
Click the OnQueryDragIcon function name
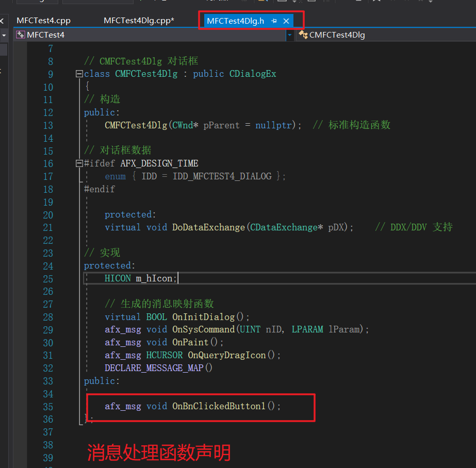pos(227,355)
